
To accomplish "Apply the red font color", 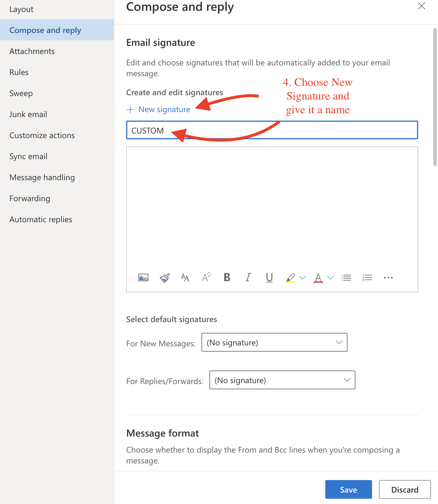I will [318, 277].
